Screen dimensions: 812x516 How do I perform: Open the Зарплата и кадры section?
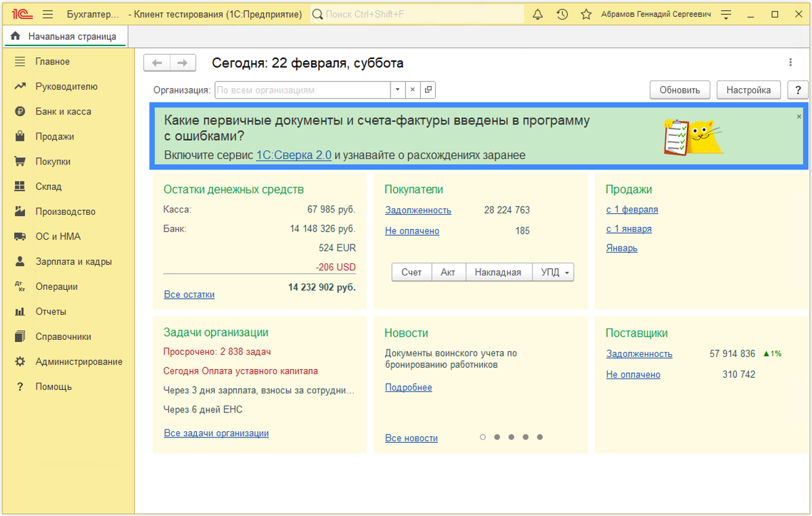pyautogui.click(x=74, y=261)
